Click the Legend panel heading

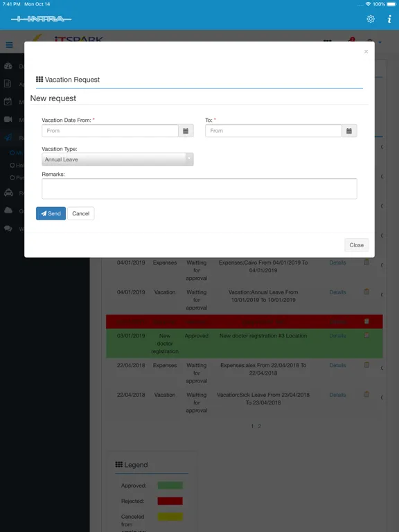coord(132,465)
